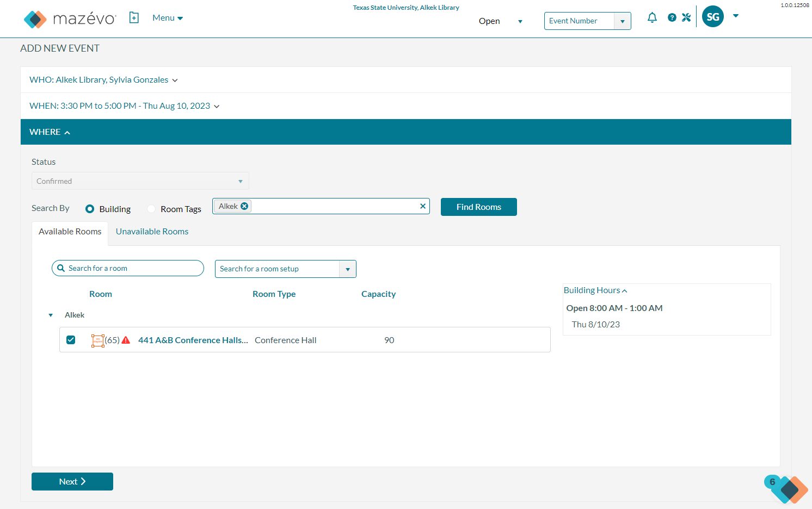Open the tools wrench icon
The image size is (812, 509).
[x=686, y=17]
